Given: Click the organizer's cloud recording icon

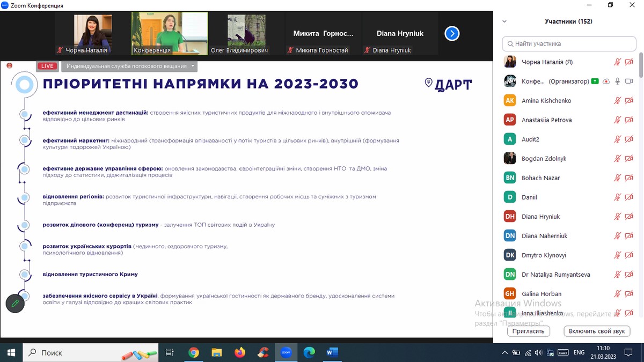Looking at the screenshot, I should pyautogui.click(x=606, y=82).
